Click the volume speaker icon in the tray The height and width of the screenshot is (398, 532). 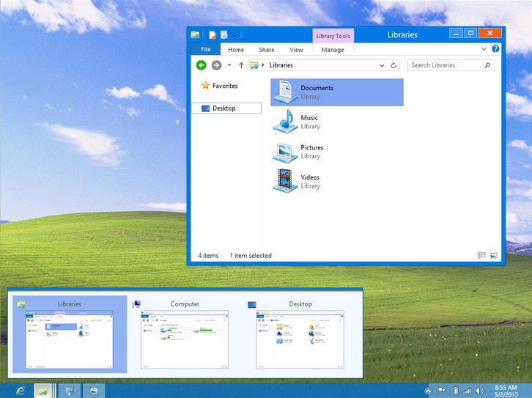click(479, 391)
